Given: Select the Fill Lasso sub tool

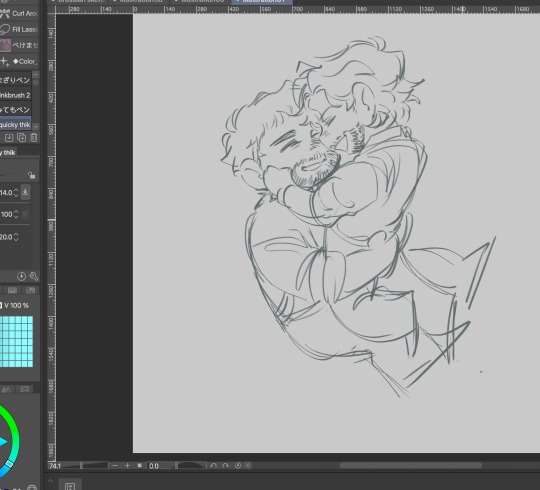Looking at the screenshot, I should 19,29.
